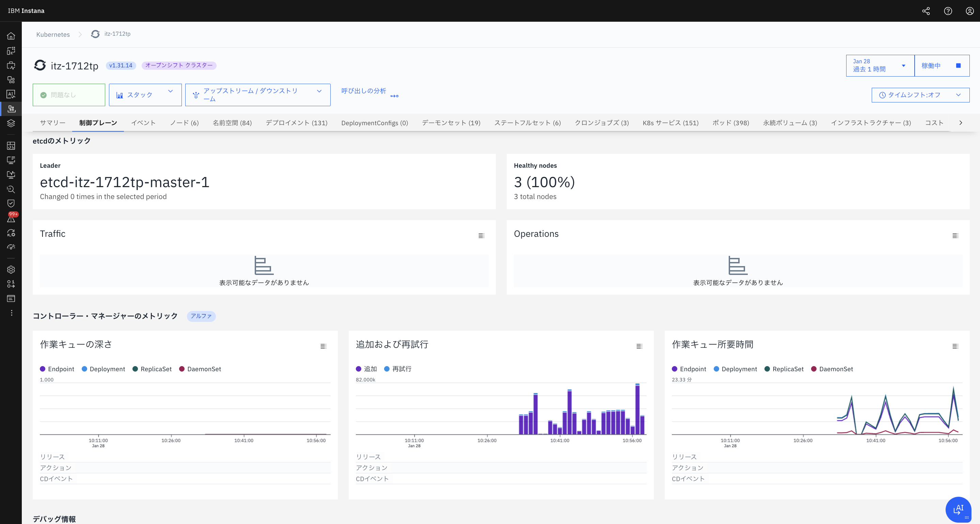Open the AI assistant floating button
980x524 pixels.
[958, 510]
